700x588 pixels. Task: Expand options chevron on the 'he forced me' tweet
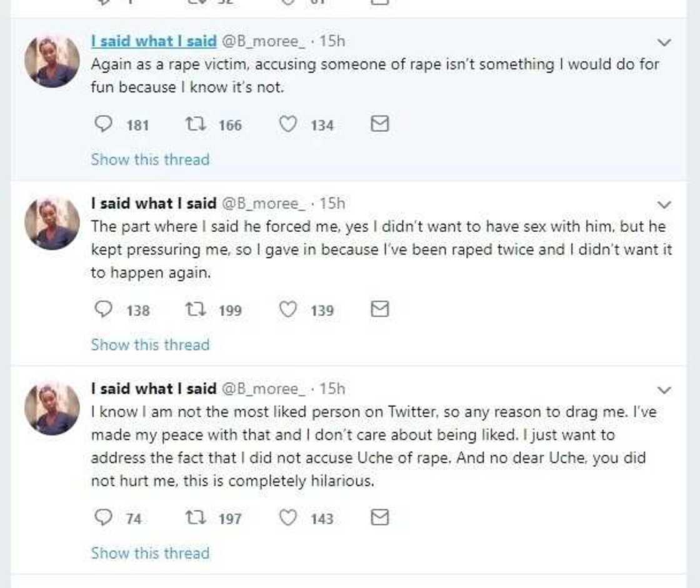(664, 205)
